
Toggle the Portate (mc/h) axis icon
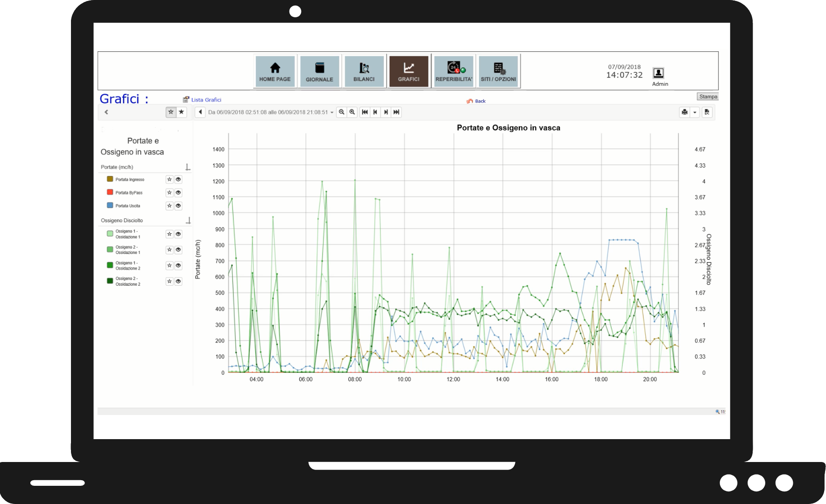(188, 167)
